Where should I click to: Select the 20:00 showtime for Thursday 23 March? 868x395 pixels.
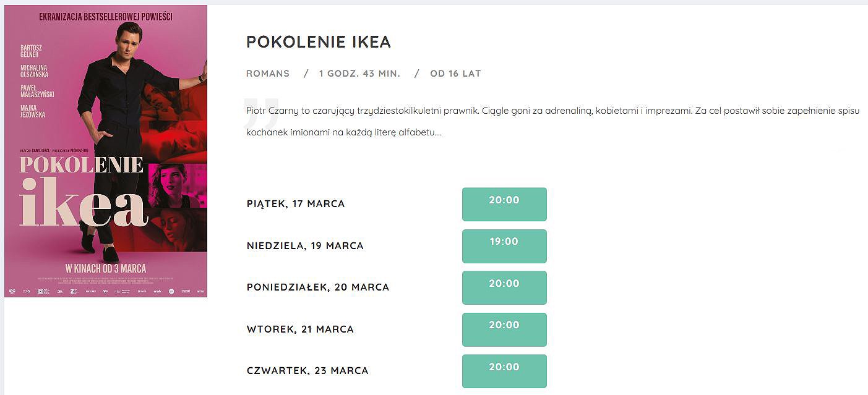pos(504,371)
